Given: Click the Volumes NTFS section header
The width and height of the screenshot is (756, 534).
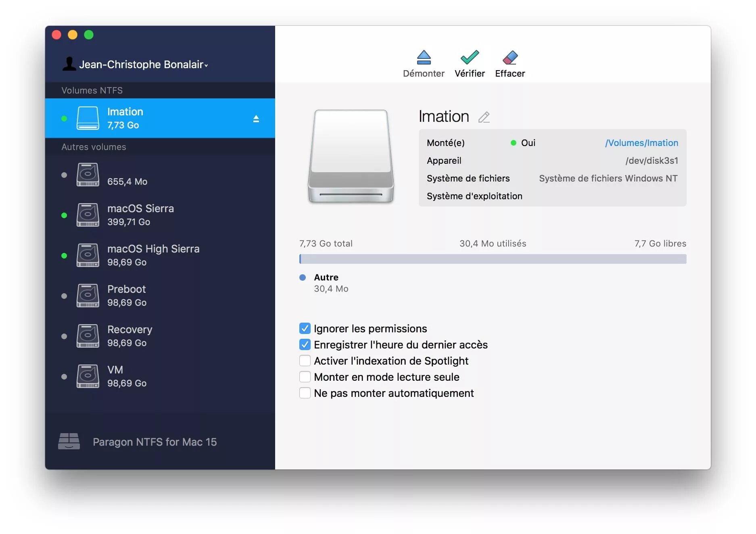Looking at the screenshot, I should tap(92, 90).
